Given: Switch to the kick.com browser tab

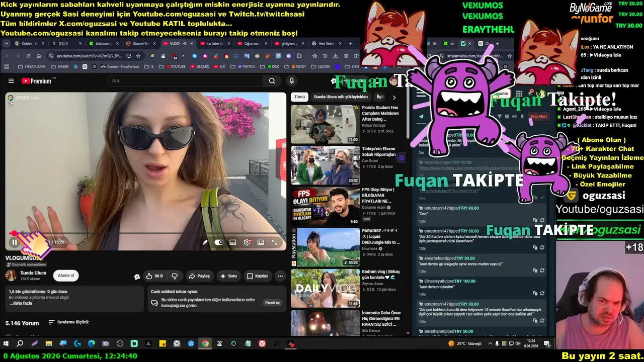Looking at the screenshot, I should coord(104,44).
